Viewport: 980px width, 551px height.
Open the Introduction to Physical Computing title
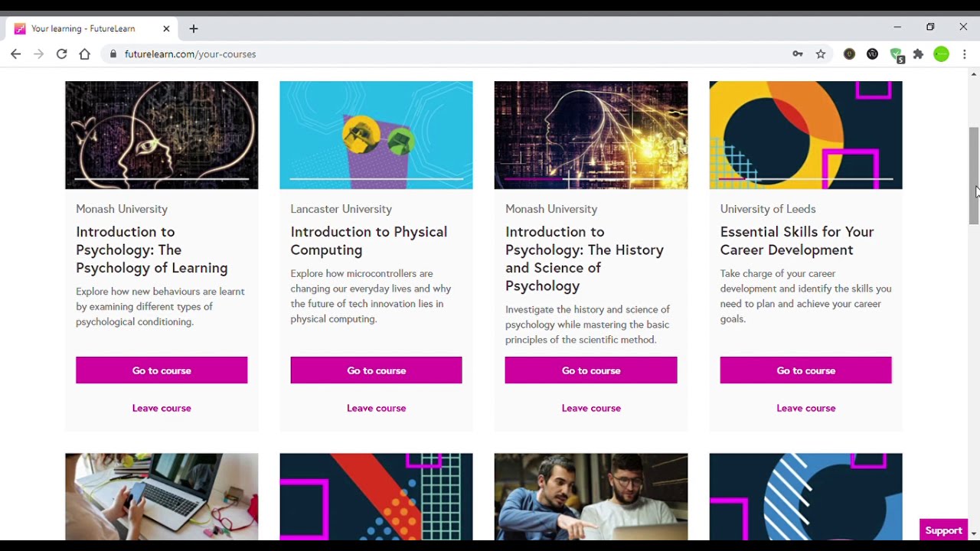[x=368, y=240]
